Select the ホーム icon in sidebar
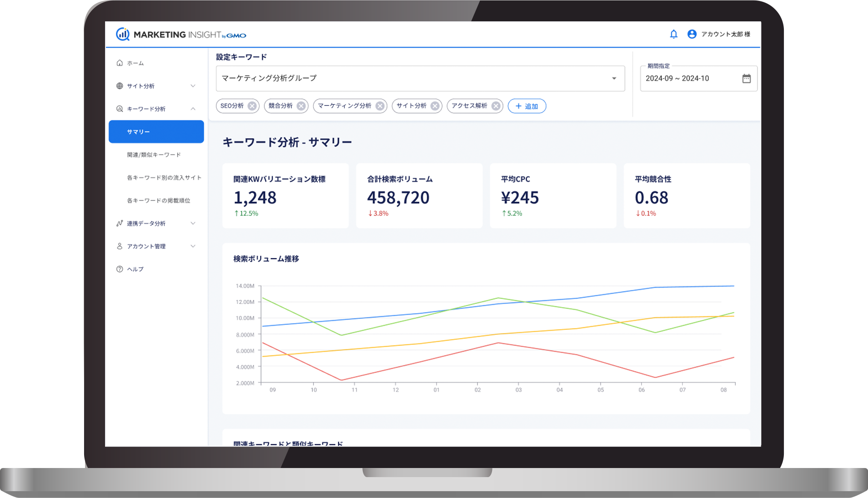Image resolution: width=868 pixels, height=498 pixels. point(120,63)
